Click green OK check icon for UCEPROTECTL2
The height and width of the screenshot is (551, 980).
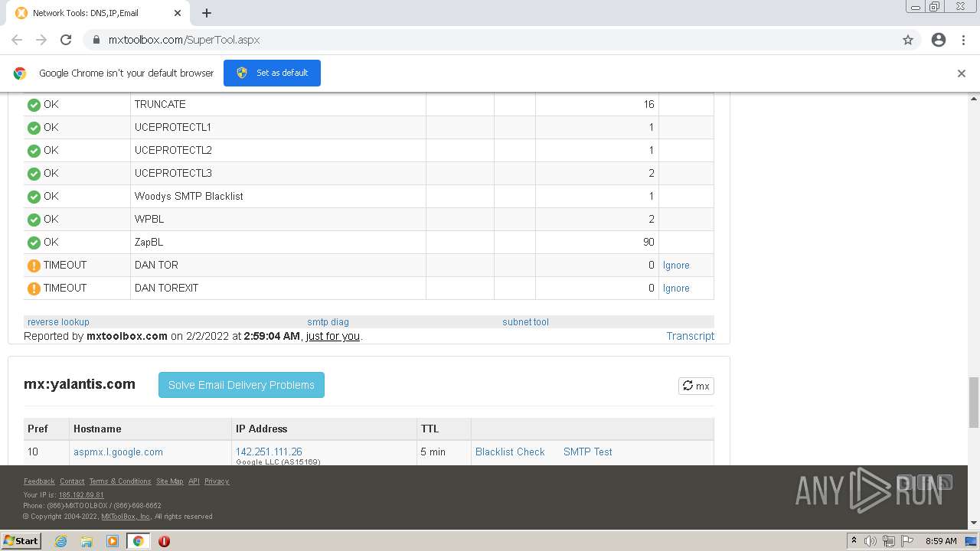[x=34, y=151]
